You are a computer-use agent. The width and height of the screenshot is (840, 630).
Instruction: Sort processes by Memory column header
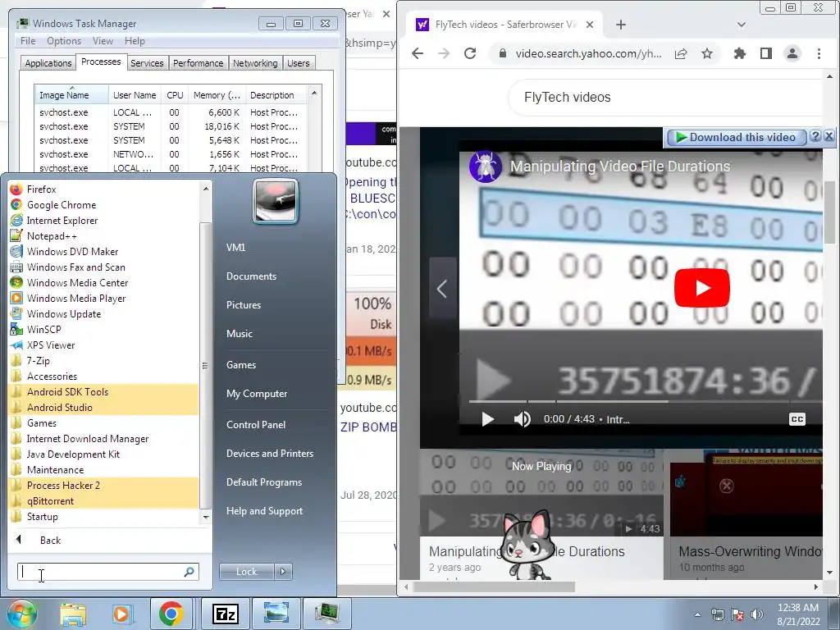click(x=217, y=95)
